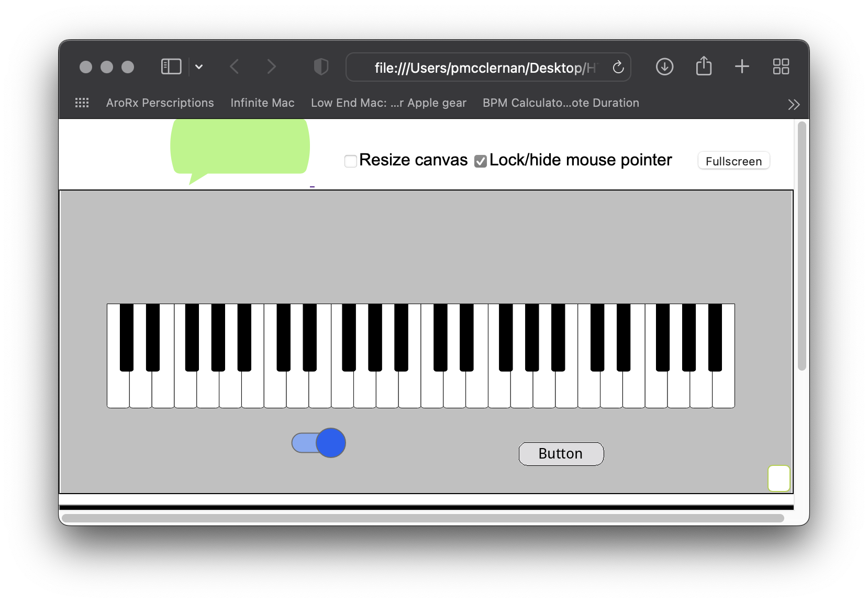Open the BPM Calculator bookmark
This screenshot has height=603, width=868.
[x=561, y=103]
